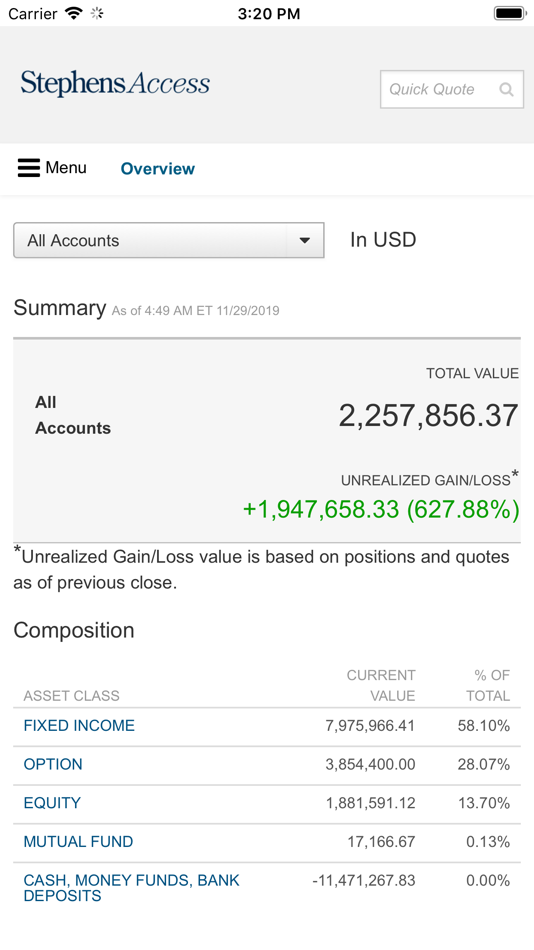The height and width of the screenshot is (950, 534).
Task: Focus the Quick Quote input field
Action: pos(452,90)
